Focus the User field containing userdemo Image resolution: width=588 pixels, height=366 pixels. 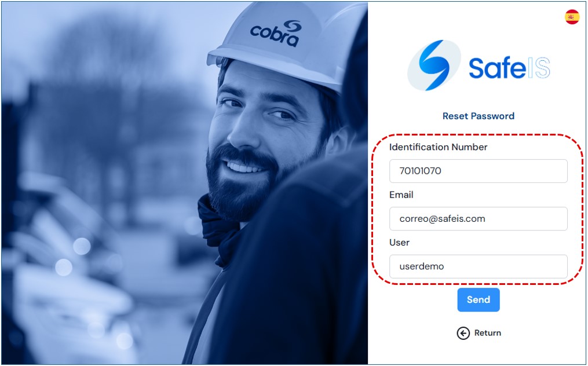[478, 266]
